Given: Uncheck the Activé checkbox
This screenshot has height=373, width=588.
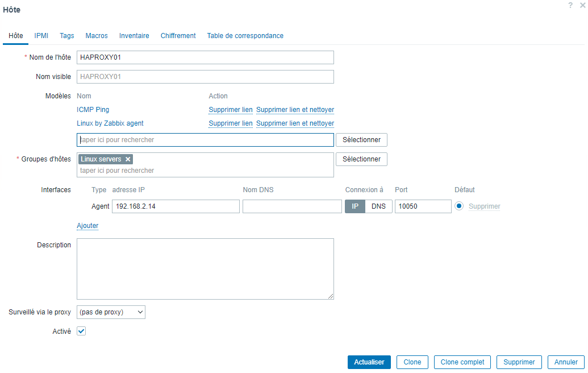Looking at the screenshot, I should coord(81,330).
